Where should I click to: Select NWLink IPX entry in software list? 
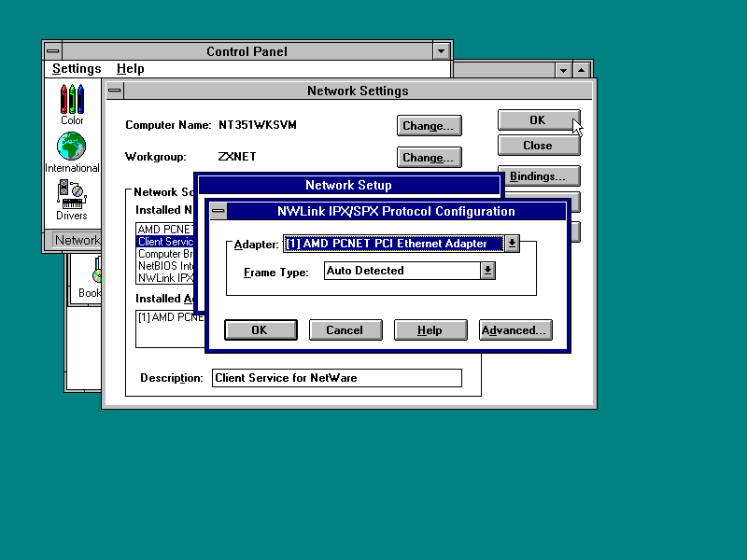pyautogui.click(x=165, y=278)
